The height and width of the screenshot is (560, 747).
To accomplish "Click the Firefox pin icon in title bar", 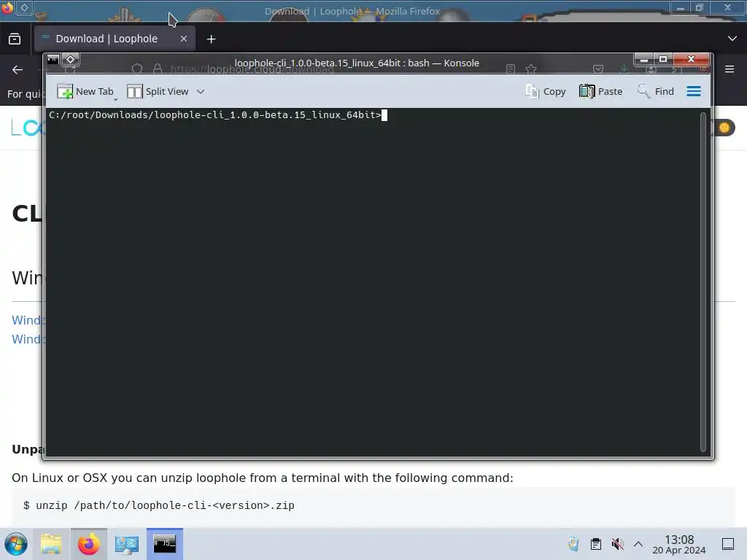I will click(x=24, y=7).
